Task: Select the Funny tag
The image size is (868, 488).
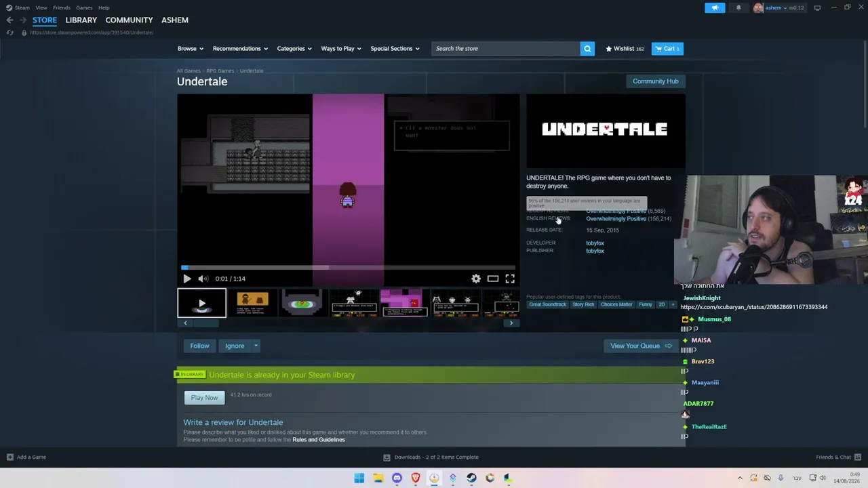Action: (646, 304)
